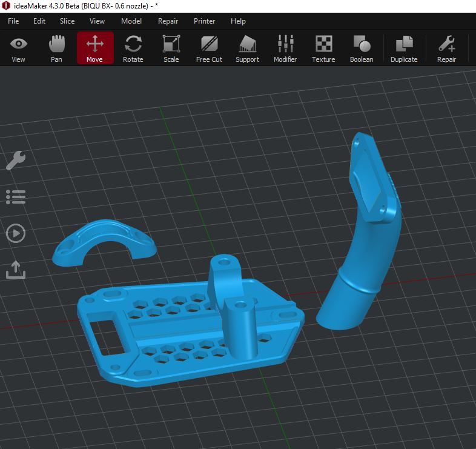Select the Move tool

95,48
